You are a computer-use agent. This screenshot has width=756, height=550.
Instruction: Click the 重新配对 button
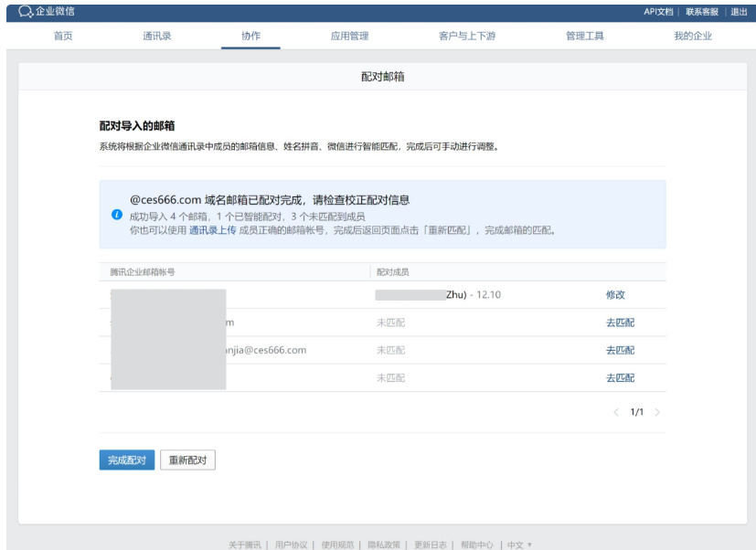pyautogui.click(x=188, y=461)
